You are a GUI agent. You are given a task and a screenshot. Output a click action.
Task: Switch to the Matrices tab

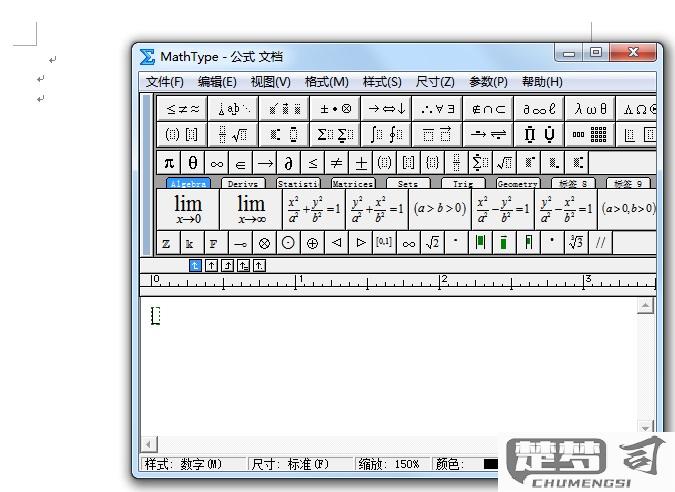pos(353,183)
